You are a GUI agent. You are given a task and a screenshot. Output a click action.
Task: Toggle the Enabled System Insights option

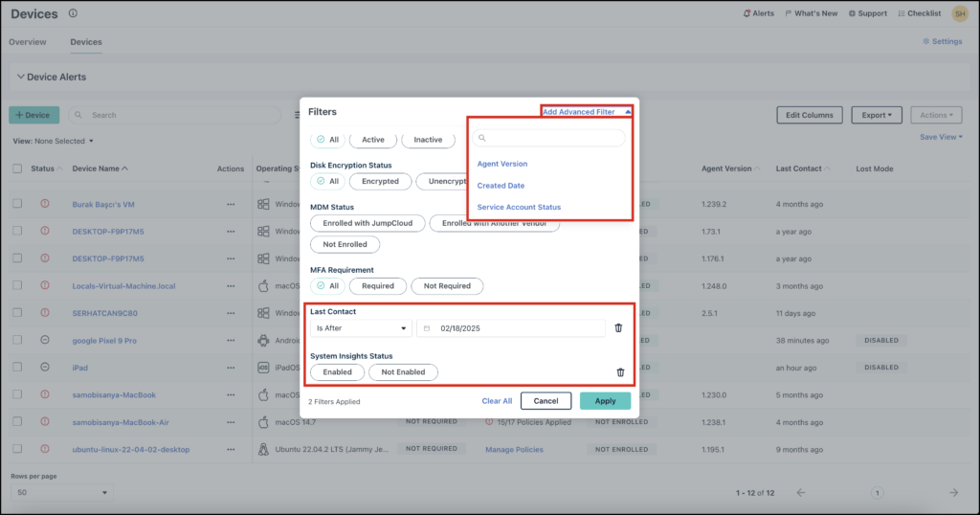point(338,372)
